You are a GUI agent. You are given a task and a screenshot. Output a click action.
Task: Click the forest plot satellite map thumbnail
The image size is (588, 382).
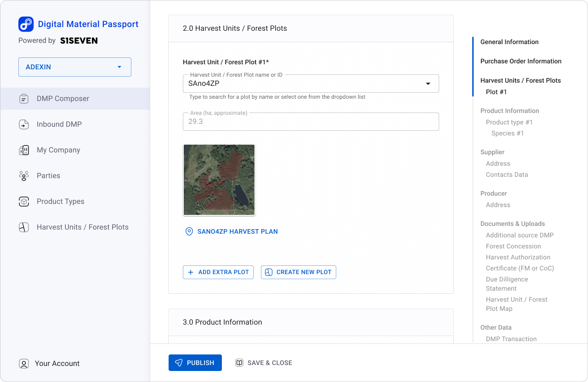[x=219, y=180]
